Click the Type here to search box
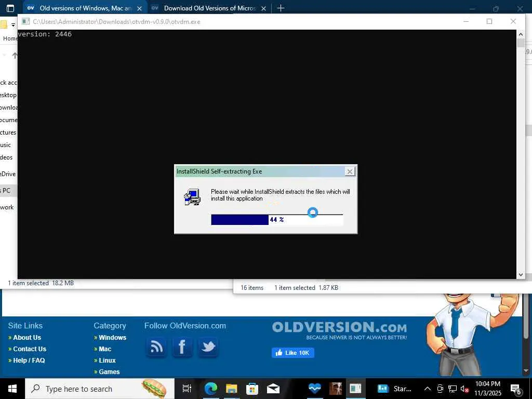 click(x=99, y=389)
